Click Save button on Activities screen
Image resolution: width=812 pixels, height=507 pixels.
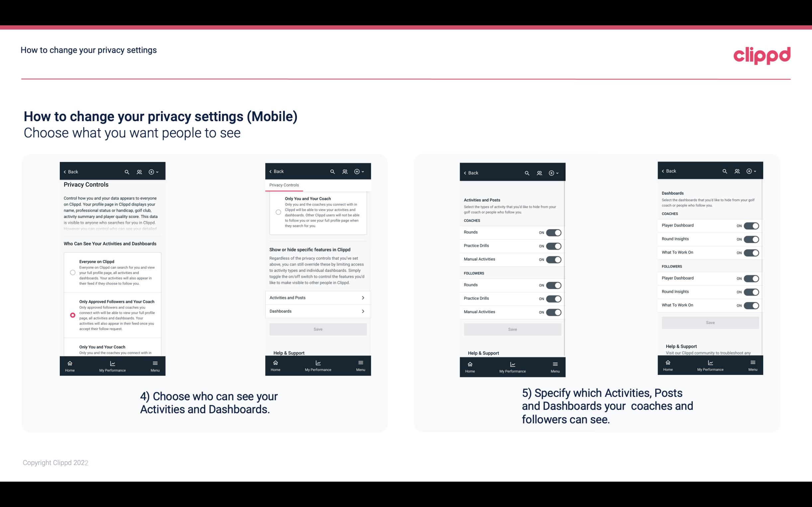click(511, 329)
